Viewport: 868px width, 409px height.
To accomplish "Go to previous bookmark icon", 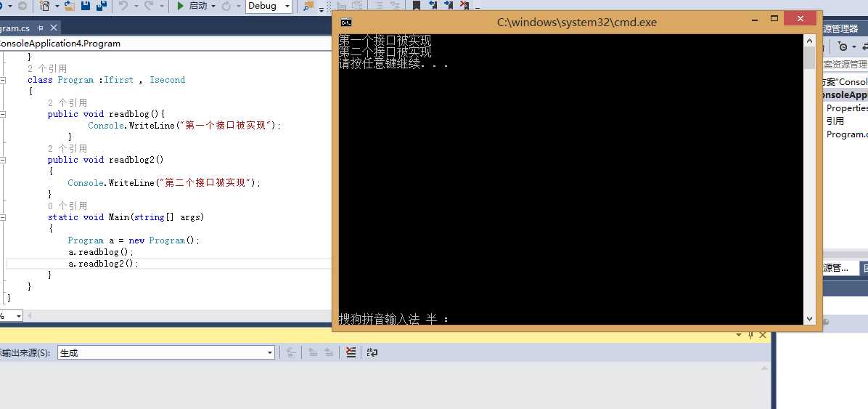I will tap(433, 6).
